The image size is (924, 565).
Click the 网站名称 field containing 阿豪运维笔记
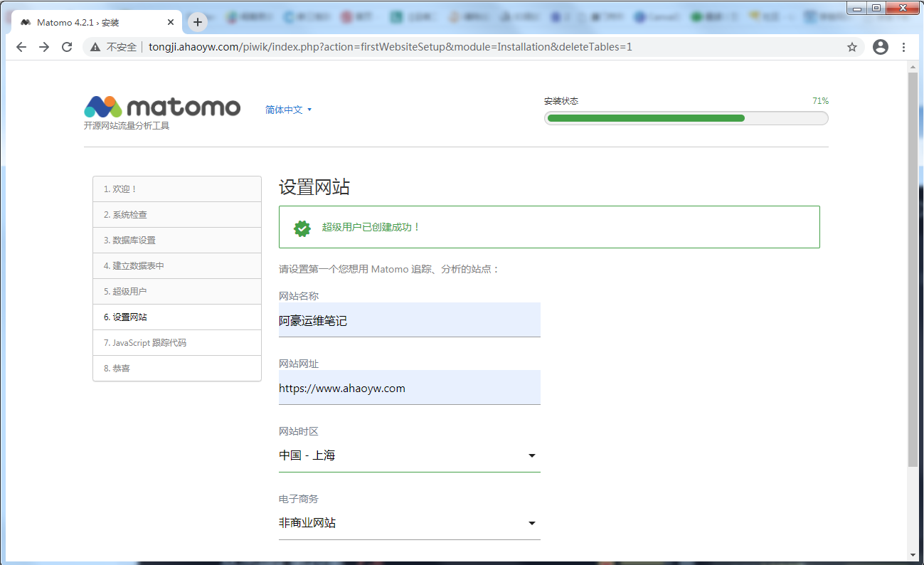pos(410,320)
